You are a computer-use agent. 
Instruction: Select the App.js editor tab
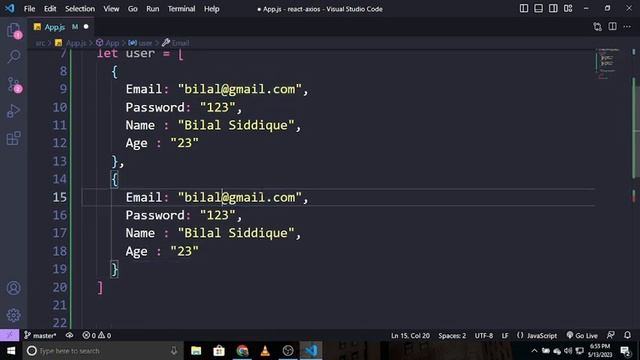pos(60,27)
